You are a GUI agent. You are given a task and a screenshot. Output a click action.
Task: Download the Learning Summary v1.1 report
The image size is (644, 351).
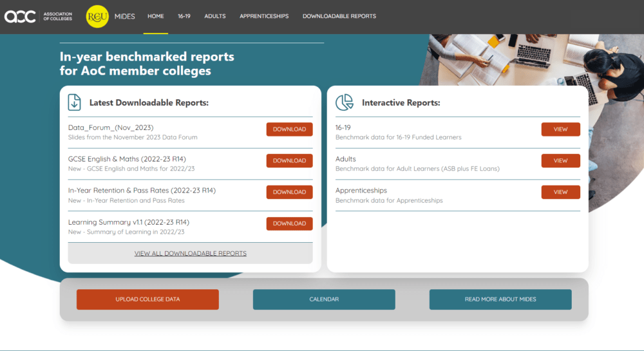coord(289,223)
